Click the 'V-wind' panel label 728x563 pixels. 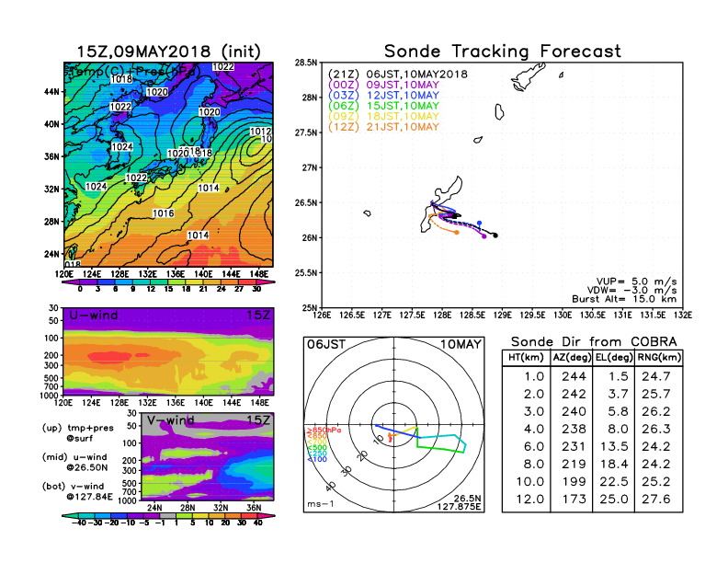tap(170, 420)
